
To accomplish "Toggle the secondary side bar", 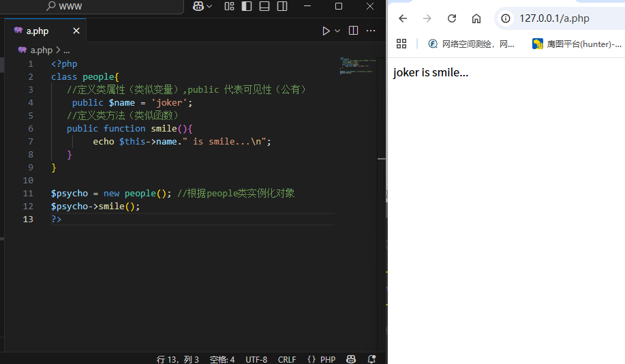I will 282,6.
